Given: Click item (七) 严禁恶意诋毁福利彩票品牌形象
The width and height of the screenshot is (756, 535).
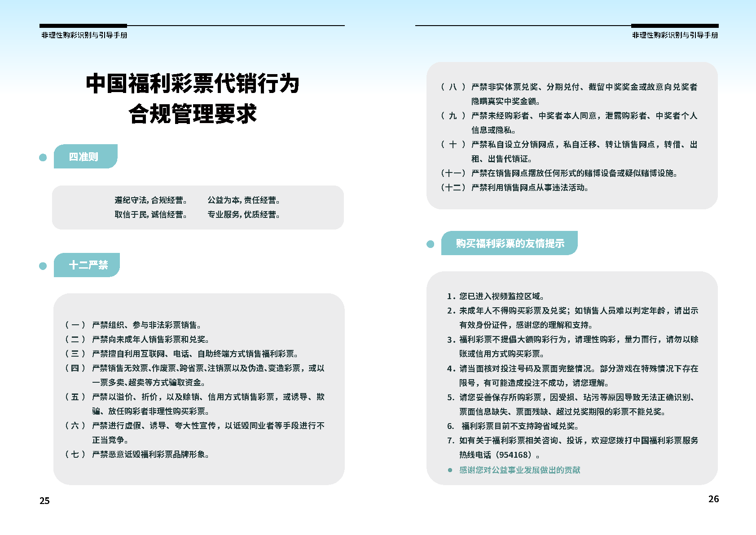Looking at the screenshot, I should 137,454.
